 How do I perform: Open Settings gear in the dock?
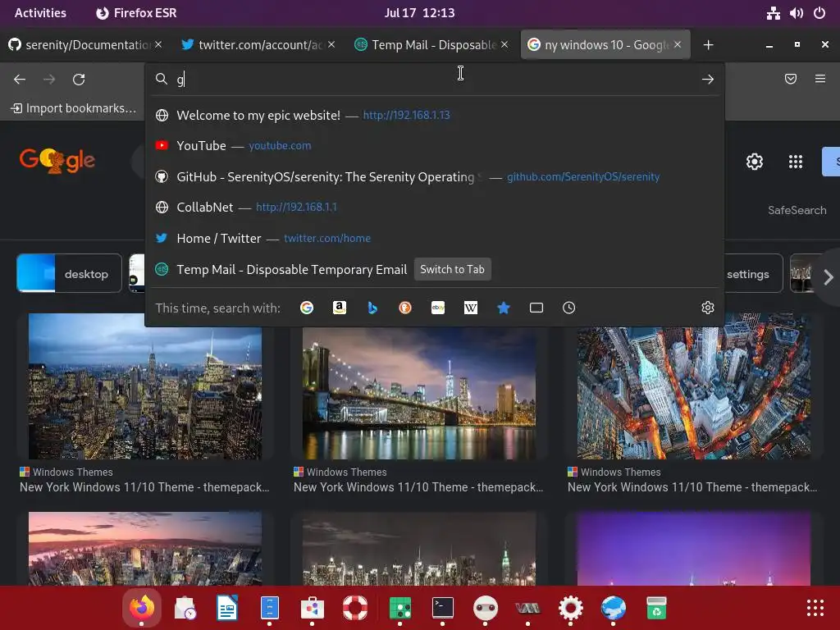[x=571, y=608]
